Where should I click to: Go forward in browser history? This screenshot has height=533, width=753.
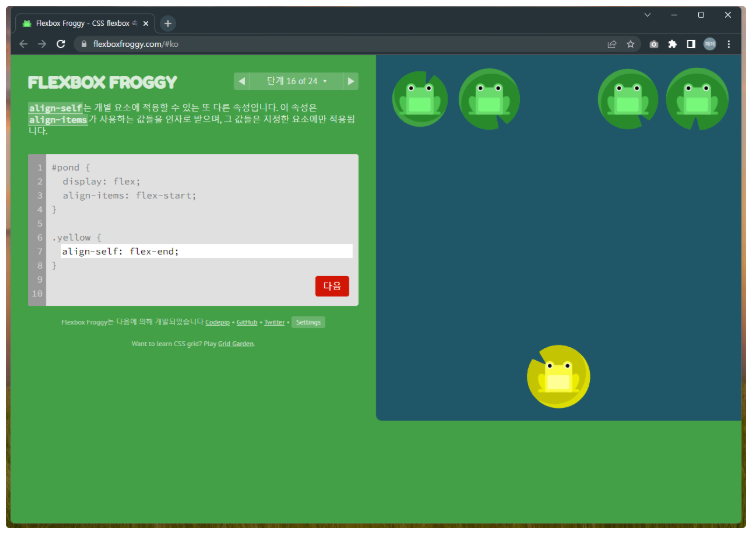42,44
